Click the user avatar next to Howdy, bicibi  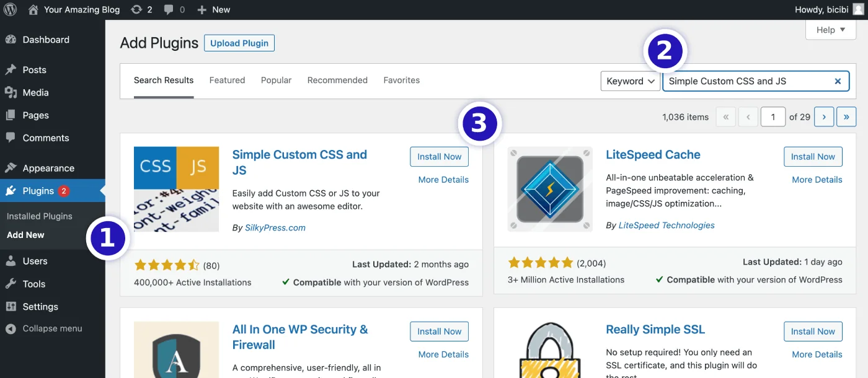click(x=858, y=9)
